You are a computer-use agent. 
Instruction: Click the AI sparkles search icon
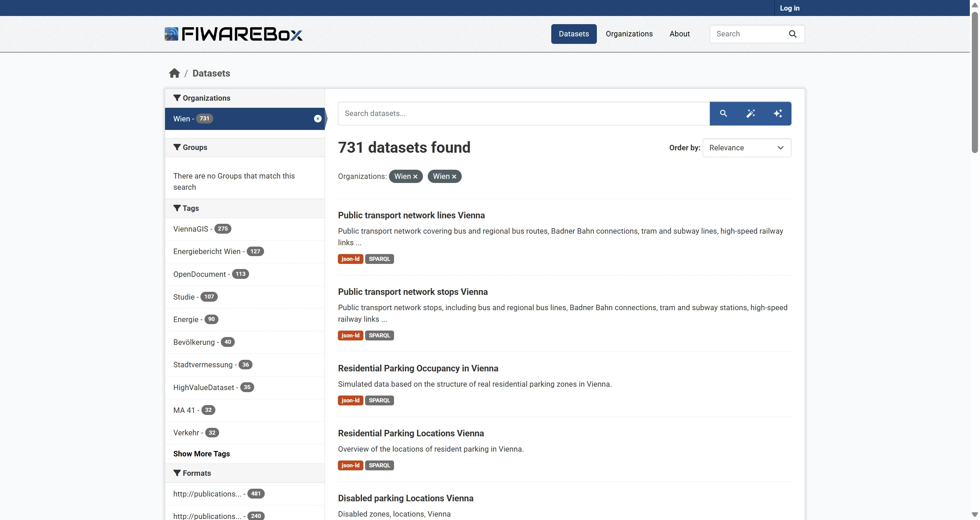(778, 113)
